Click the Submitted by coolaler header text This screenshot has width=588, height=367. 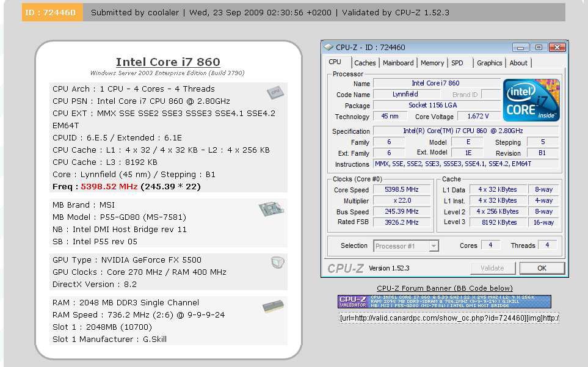click(134, 13)
